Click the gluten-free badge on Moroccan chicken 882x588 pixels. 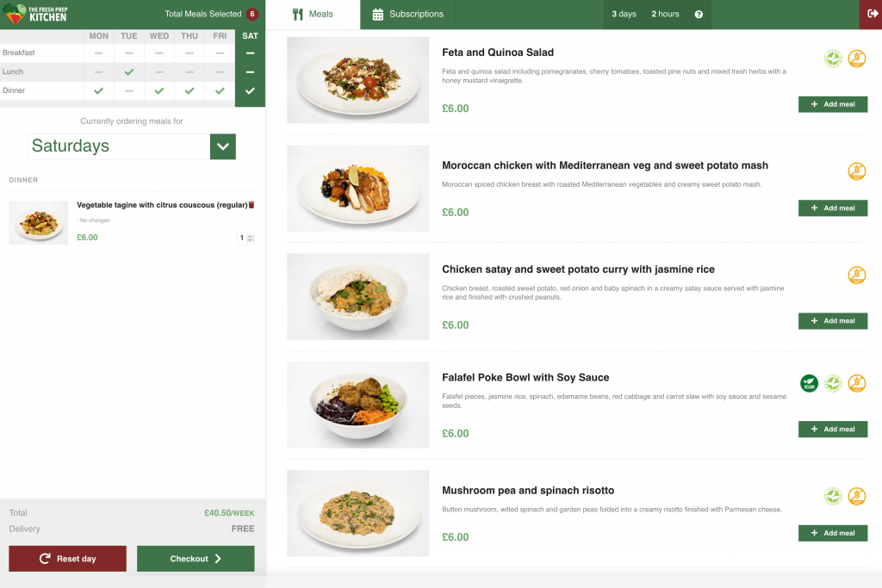pyautogui.click(x=856, y=171)
